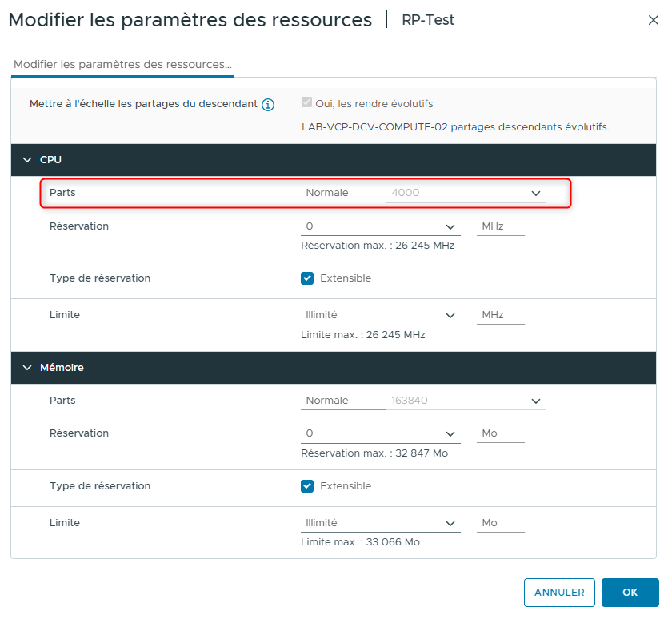Uncheck Extensible in the CPU section

[x=306, y=278]
